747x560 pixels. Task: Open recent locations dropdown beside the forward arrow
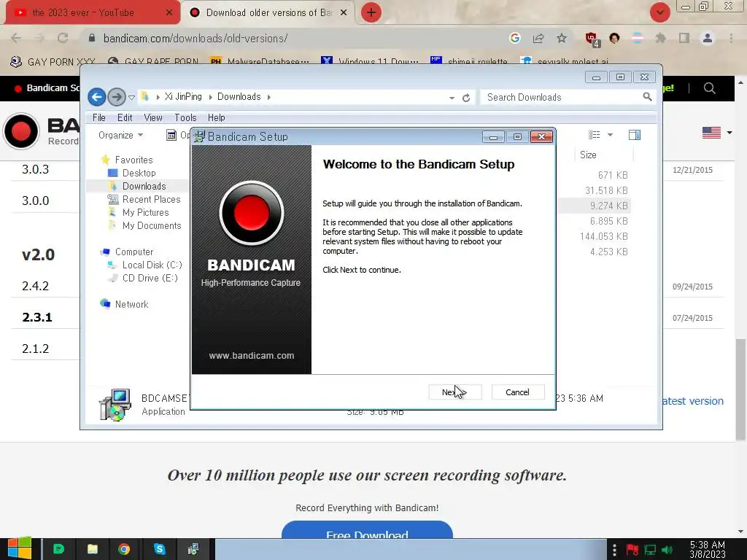tap(132, 98)
